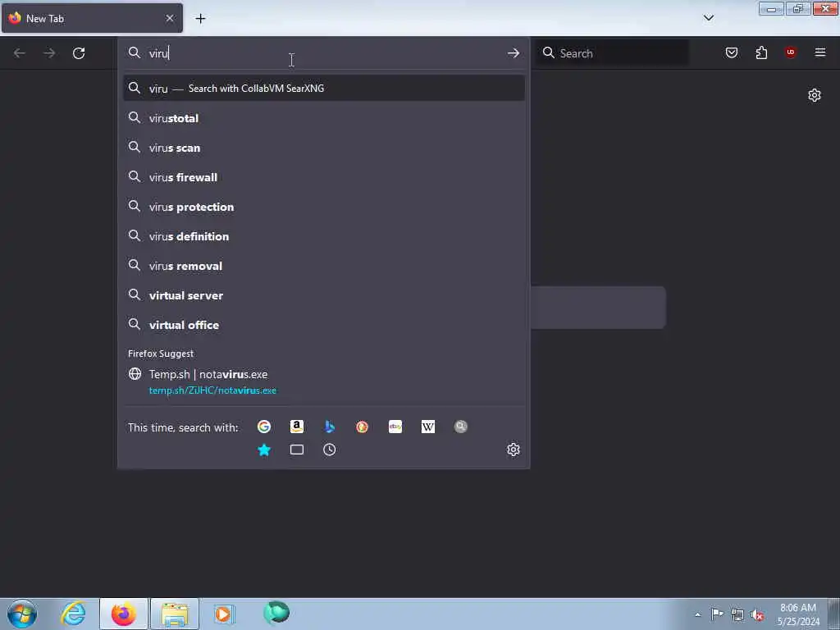Viewport: 840px width, 630px height.
Task: Open Action Center flag in tray
Action: tap(717, 614)
